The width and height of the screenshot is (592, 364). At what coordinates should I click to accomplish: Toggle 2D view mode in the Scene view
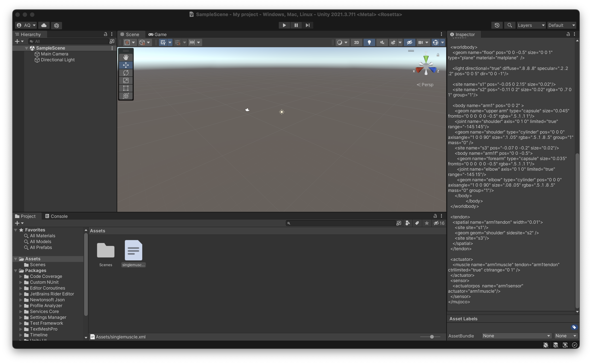click(356, 42)
